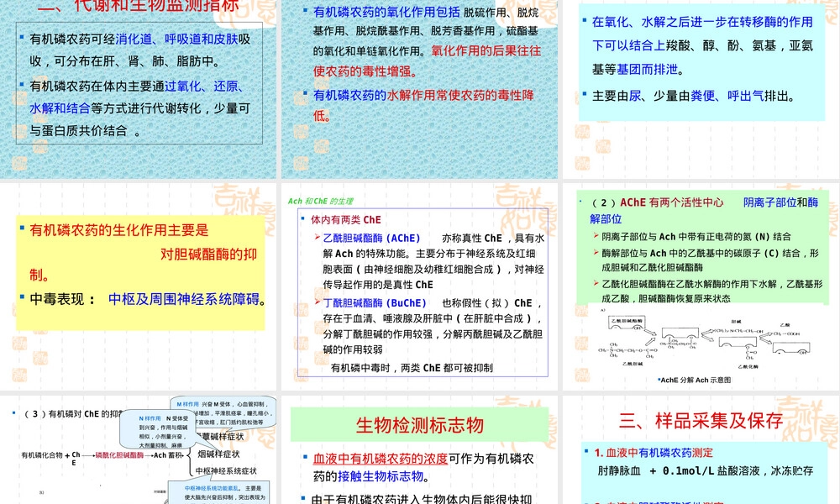
Task: Click the line 肘静脉血 + 0.1mol/L 盐酸溶液
Action: 706,470
